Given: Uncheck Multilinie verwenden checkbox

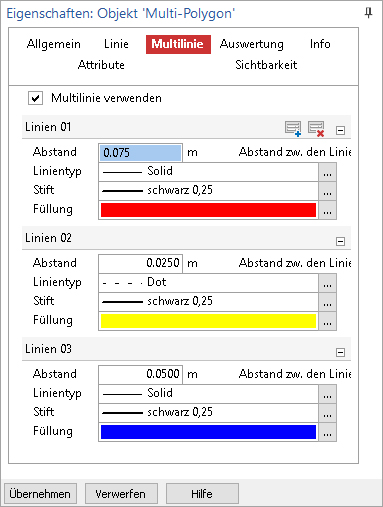Looking at the screenshot, I should point(35,98).
